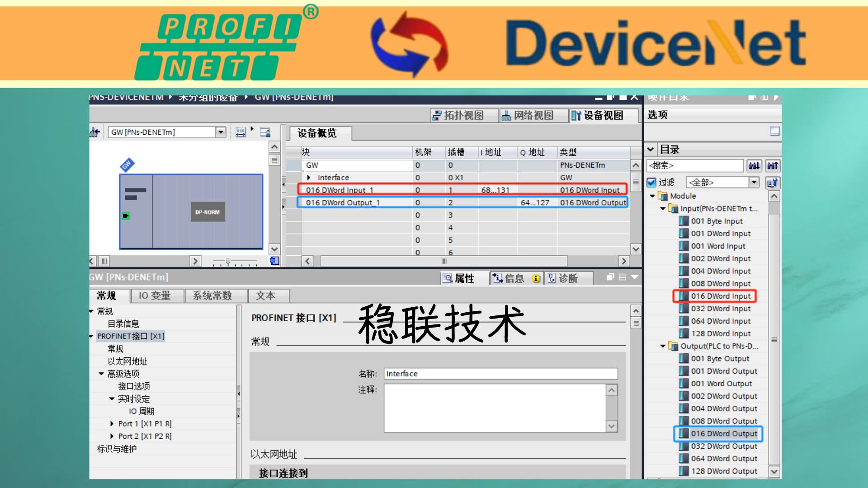Select 目录信息 in properties tree
This screenshot has width=868, height=488.
click(x=123, y=324)
